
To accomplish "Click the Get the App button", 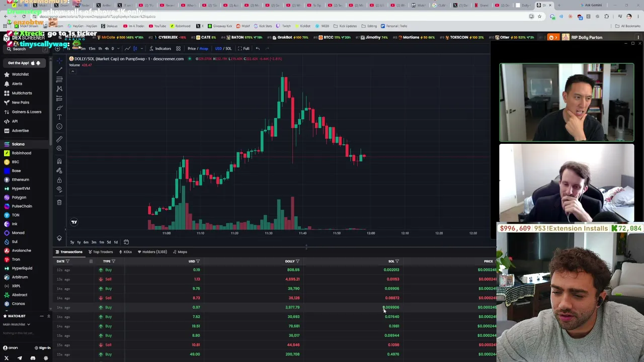I will tap(24, 63).
